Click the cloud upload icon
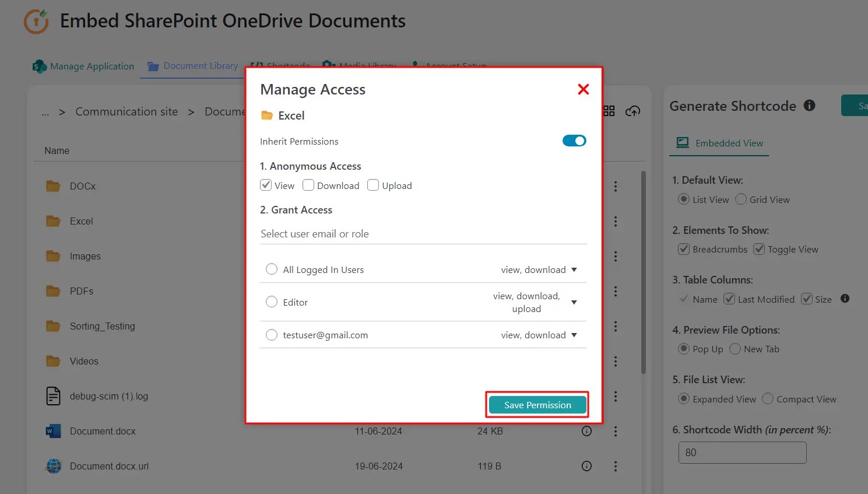868x494 pixels. (632, 111)
